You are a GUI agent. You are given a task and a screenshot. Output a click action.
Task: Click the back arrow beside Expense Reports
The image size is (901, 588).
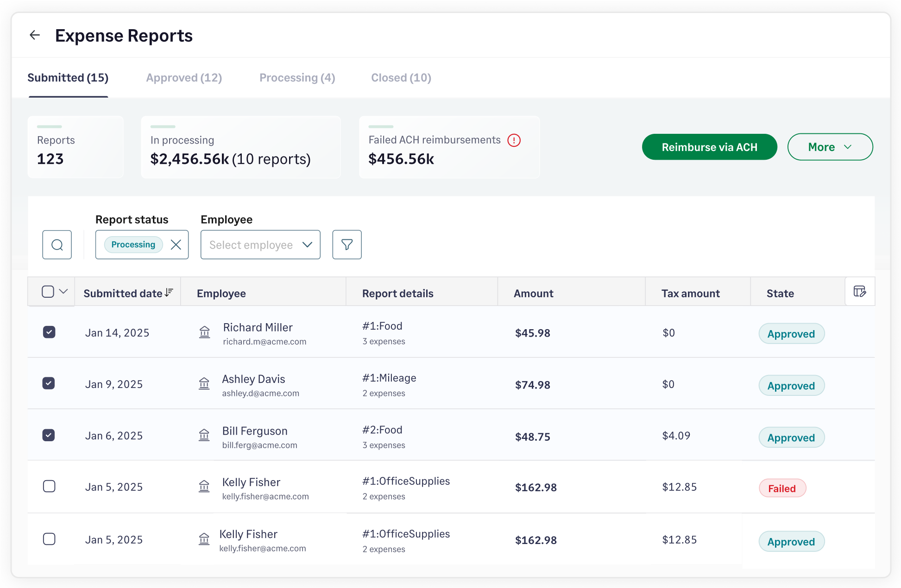pos(35,35)
